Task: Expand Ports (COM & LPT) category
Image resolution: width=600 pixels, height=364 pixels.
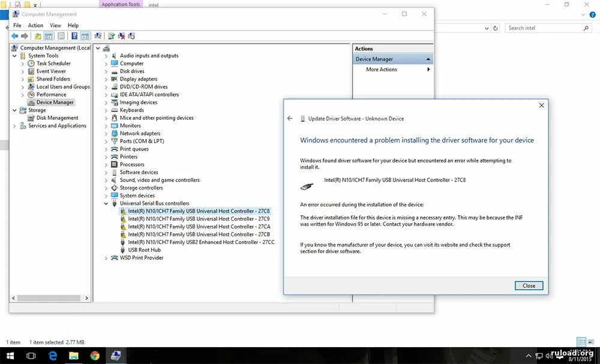Action: pyautogui.click(x=106, y=142)
